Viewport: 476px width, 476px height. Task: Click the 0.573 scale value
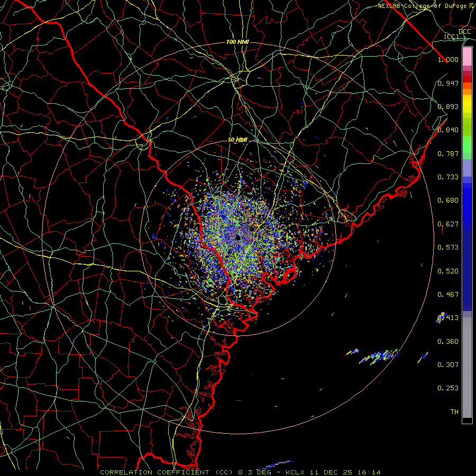448,248
